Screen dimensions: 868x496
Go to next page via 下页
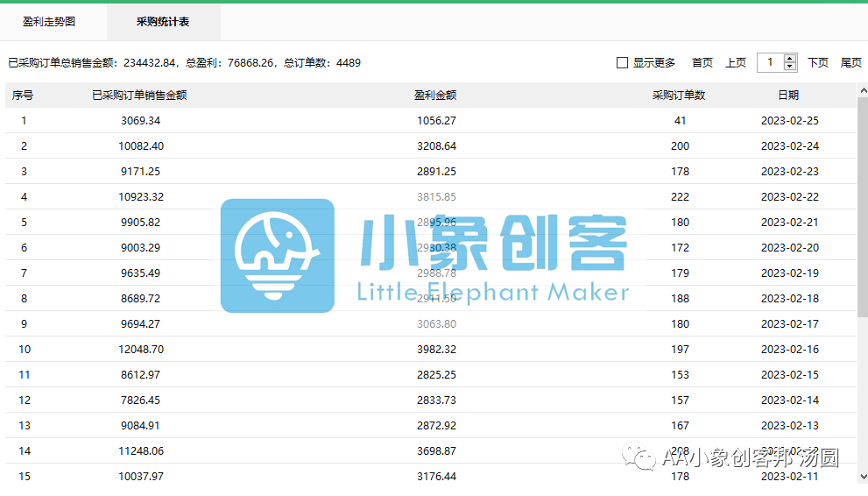(817, 62)
